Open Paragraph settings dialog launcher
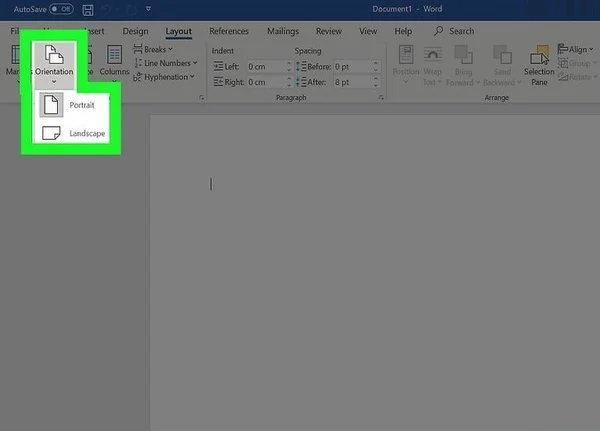 click(x=381, y=98)
